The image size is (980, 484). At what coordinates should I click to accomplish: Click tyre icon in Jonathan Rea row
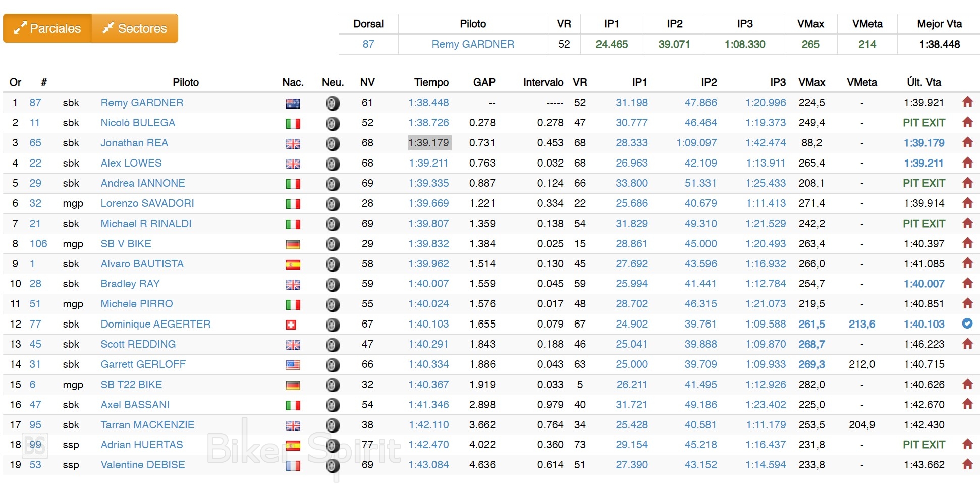[332, 143]
